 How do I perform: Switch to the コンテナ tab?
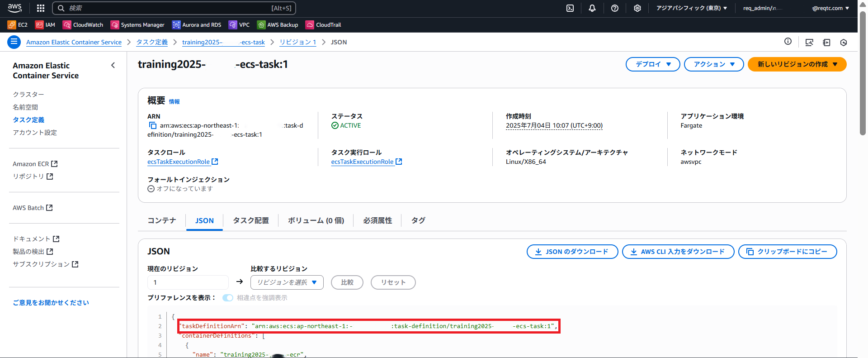162,220
